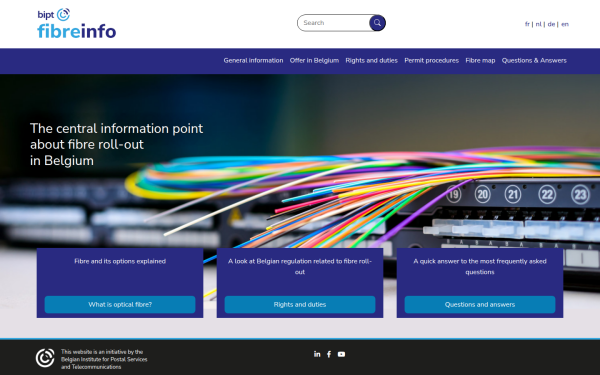Click 'Fibre and its options explained' text
The image size is (600, 375).
pyautogui.click(x=120, y=261)
